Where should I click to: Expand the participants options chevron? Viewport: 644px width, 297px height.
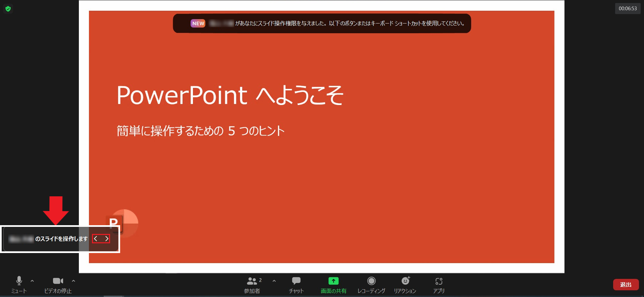tap(274, 281)
